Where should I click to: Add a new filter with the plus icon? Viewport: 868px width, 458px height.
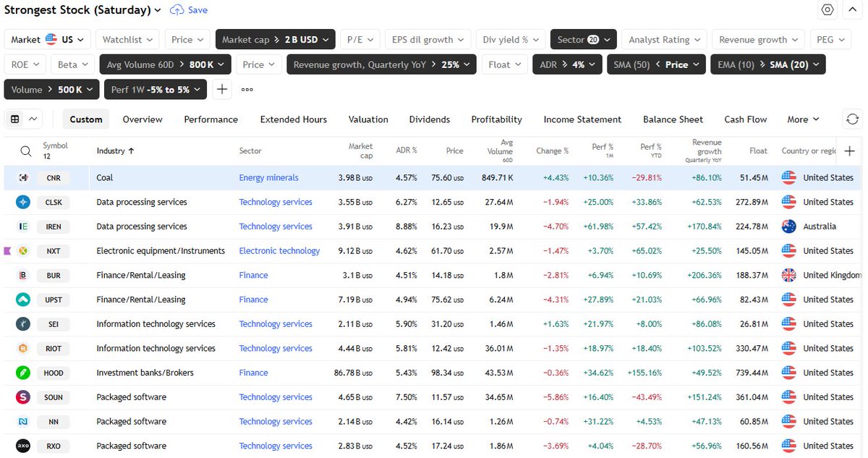point(222,90)
